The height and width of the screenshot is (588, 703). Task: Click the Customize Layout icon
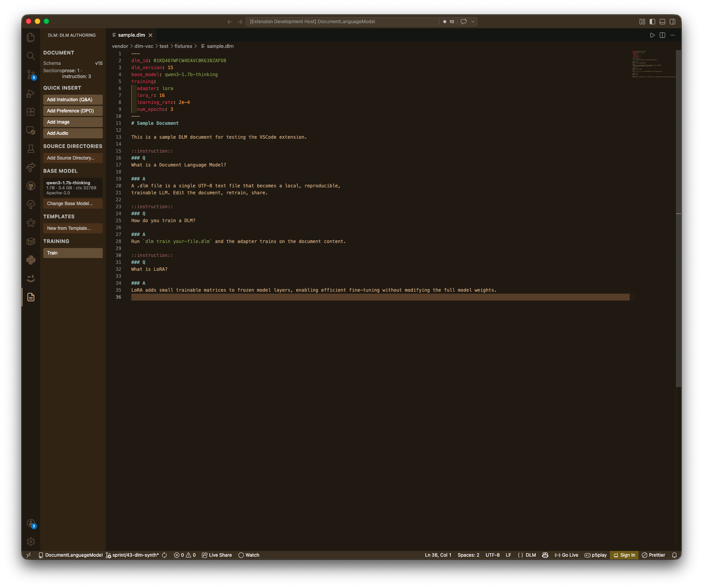[x=642, y=22]
